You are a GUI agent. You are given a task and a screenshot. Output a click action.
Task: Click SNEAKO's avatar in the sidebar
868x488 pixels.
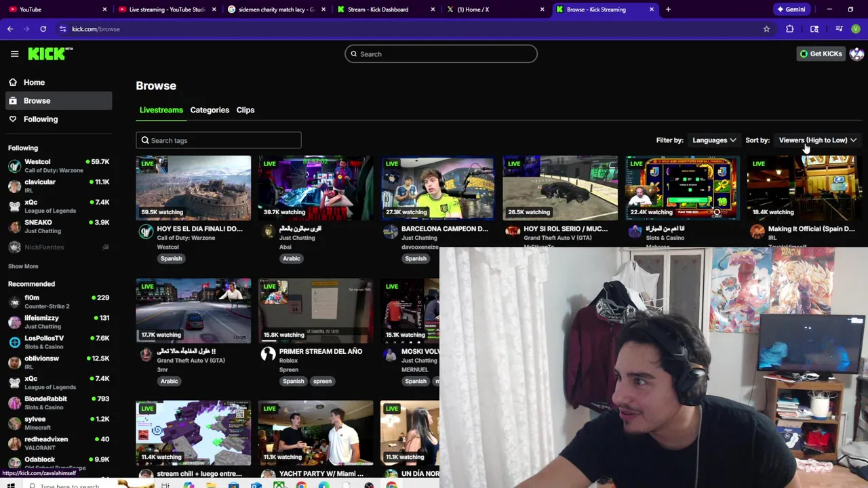click(x=14, y=227)
